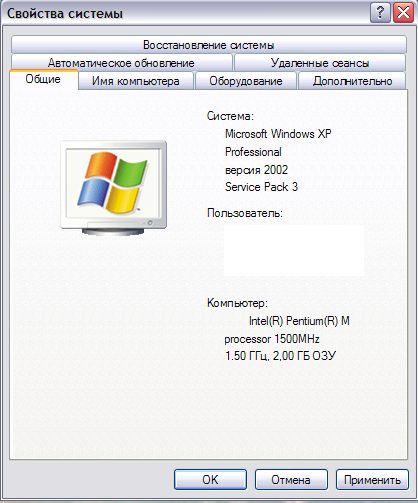Select the Общие tab

(43, 79)
